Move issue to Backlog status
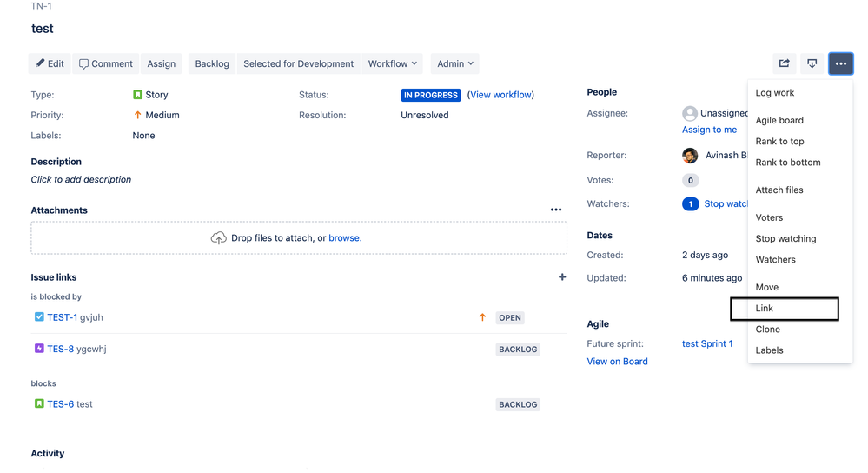 tap(212, 63)
